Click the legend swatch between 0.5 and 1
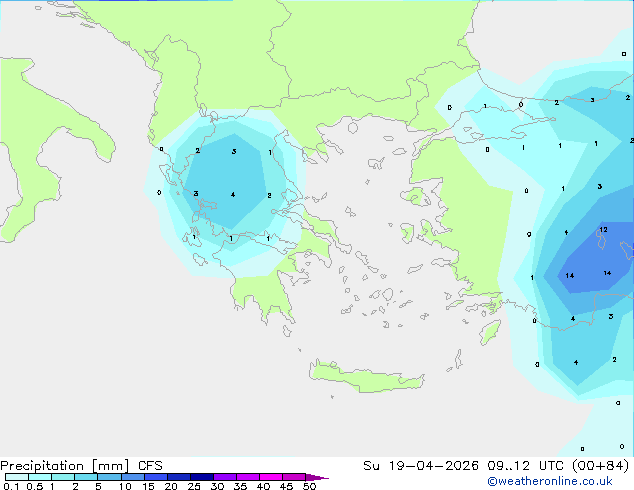Viewport: 634px width, 490px height. [x=40, y=477]
